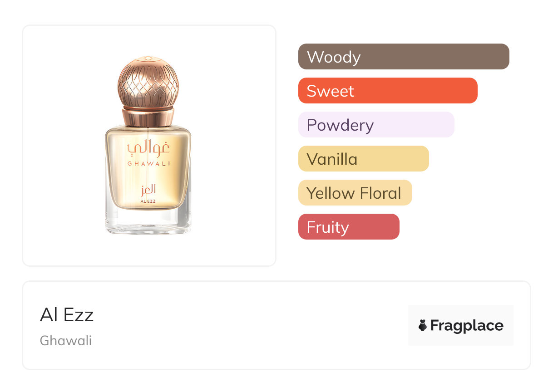Click the Arabic Ghawali calligraphy on the bottle
This screenshot has height=392, width=553.
tap(148, 146)
